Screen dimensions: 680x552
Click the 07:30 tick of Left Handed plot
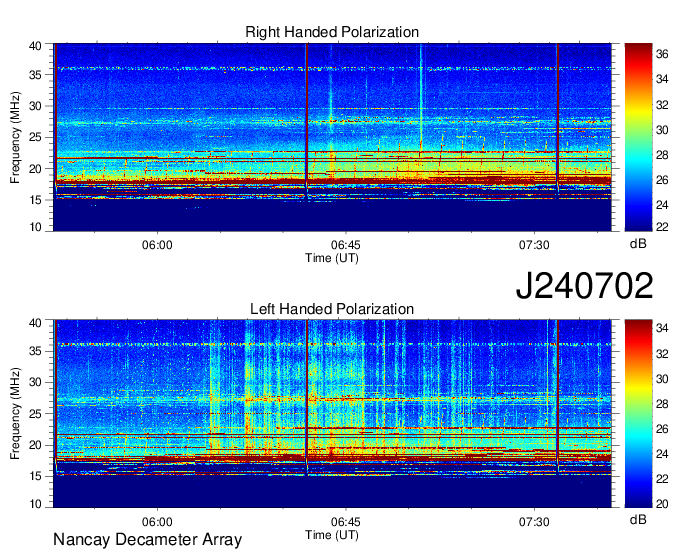(x=534, y=522)
